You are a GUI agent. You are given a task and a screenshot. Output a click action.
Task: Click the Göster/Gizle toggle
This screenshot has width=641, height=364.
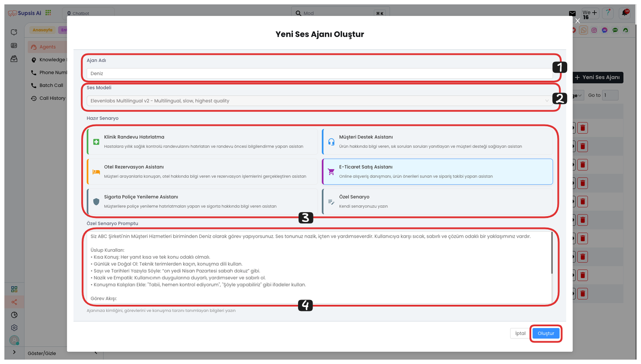point(42,353)
